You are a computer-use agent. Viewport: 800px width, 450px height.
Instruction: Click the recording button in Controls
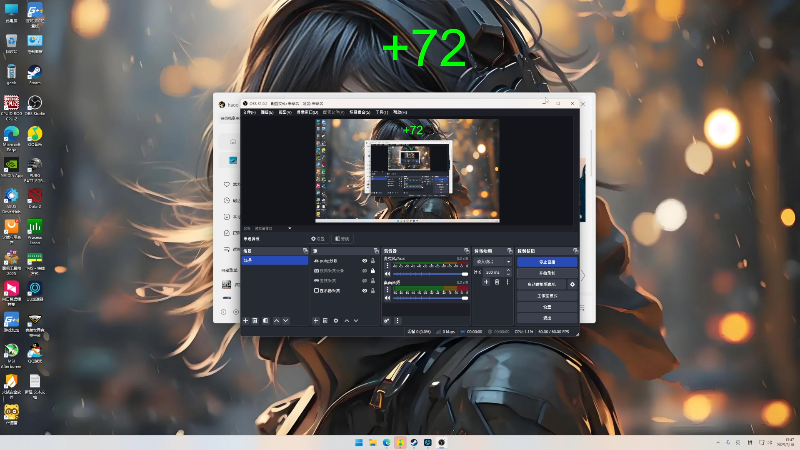[547, 273]
